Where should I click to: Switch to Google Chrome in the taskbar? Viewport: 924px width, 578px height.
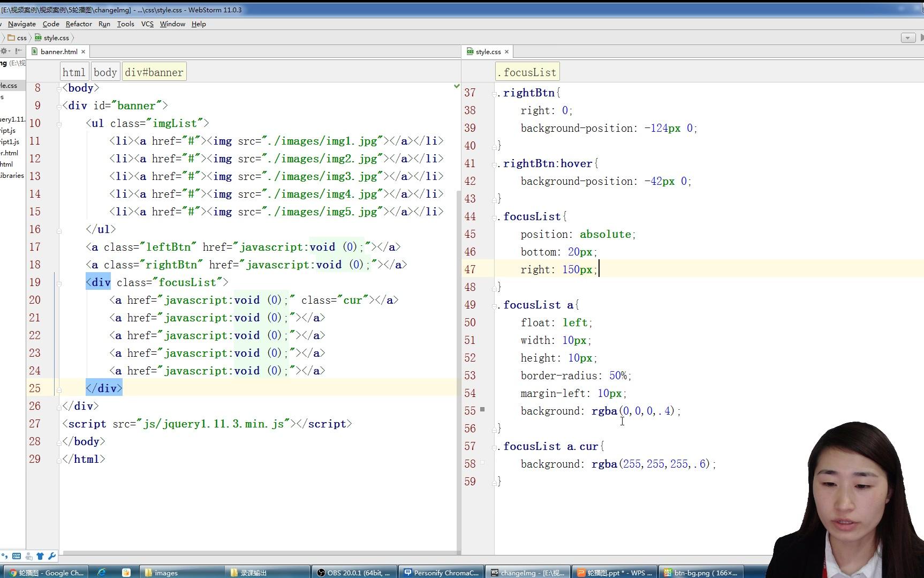tap(46, 572)
